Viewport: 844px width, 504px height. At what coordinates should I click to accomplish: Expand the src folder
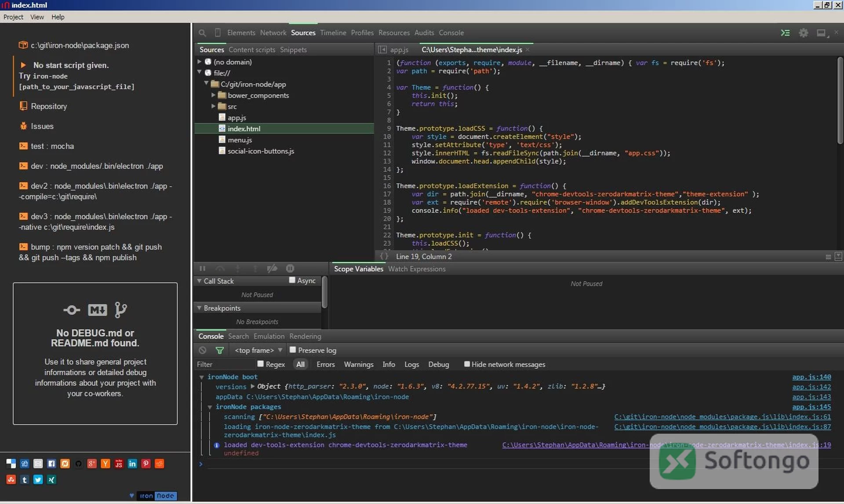tap(213, 106)
